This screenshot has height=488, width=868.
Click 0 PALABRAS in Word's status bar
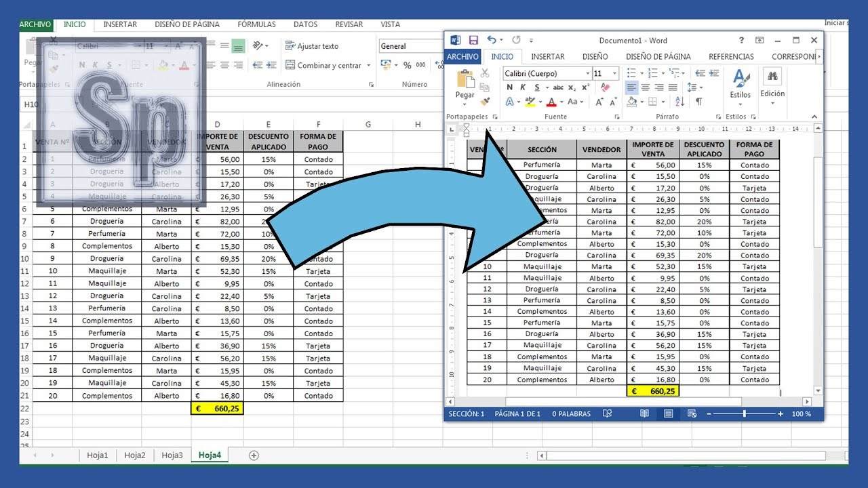[571, 413]
